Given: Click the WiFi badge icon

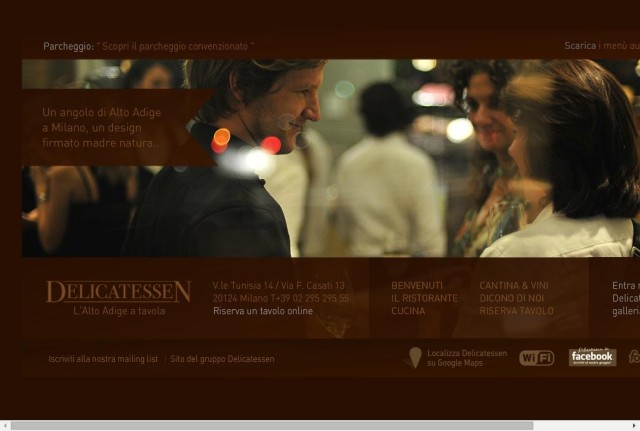Looking at the screenshot, I should 537,358.
